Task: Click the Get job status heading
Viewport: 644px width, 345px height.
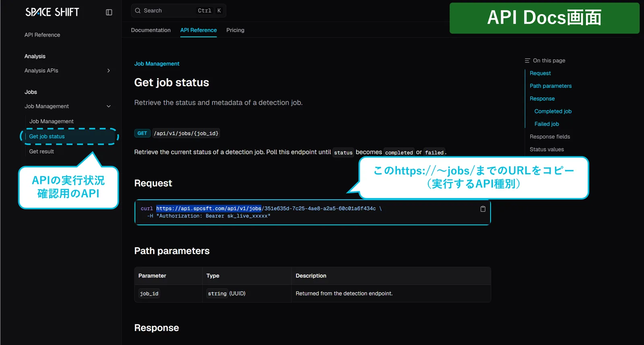Action: [171, 83]
